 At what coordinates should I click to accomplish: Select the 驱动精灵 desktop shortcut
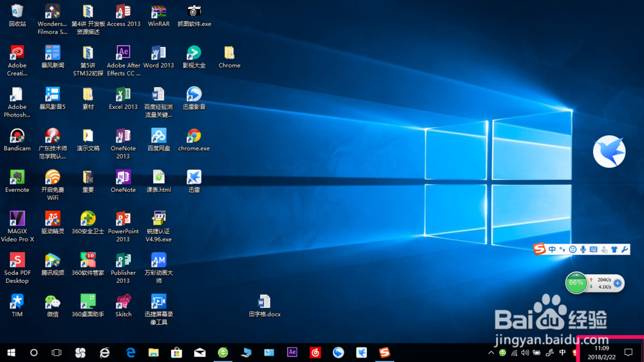click(x=53, y=223)
